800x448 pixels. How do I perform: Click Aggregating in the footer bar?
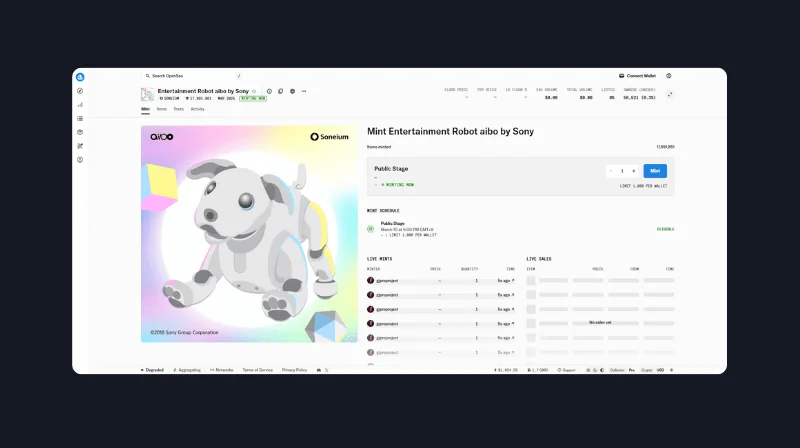tap(187, 370)
